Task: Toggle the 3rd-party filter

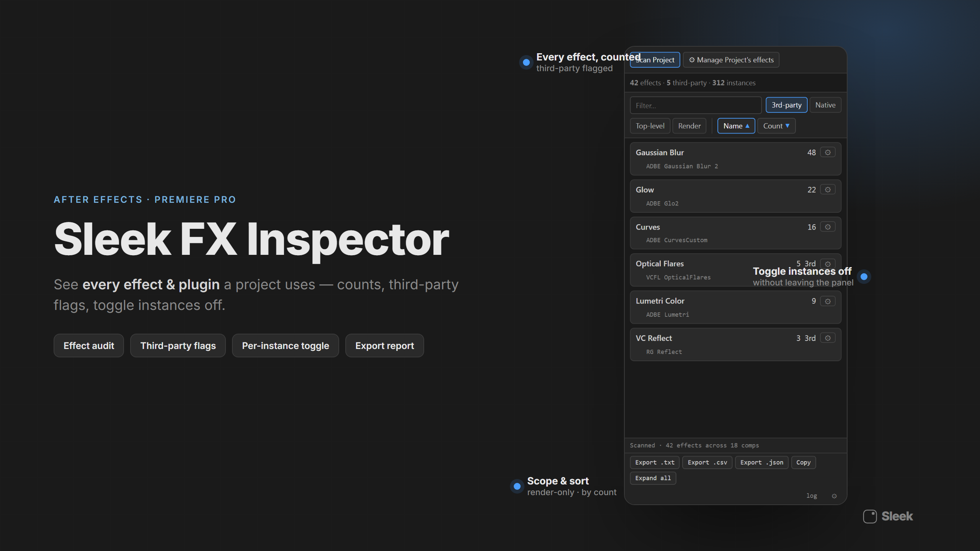Action: click(x=786, y=105)
